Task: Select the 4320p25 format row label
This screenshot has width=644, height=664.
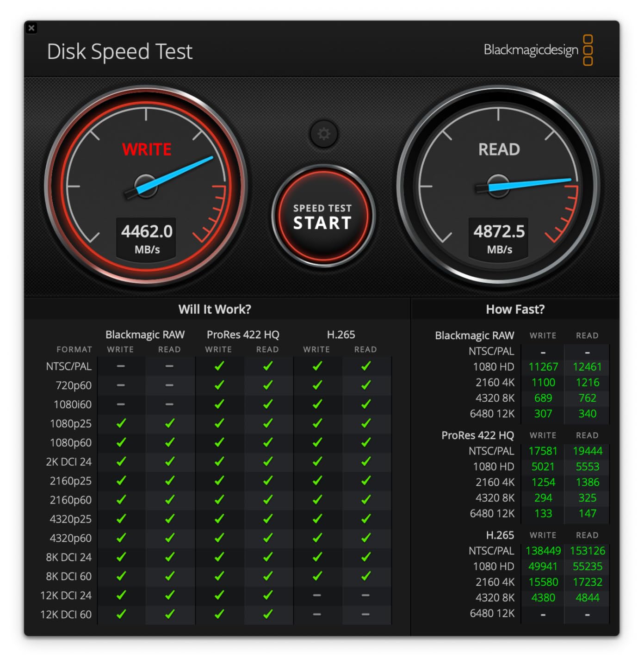Action: [x=71, y=519]
